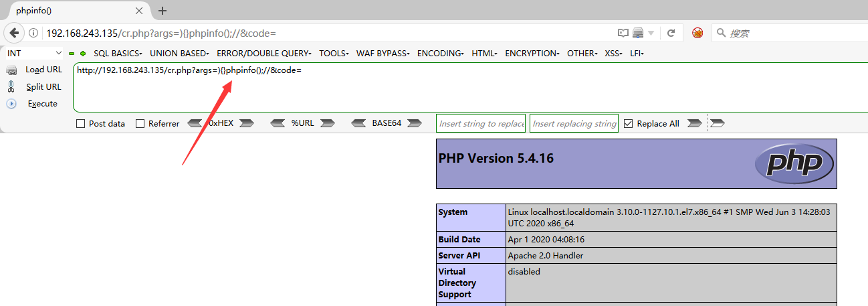Image resolution: width=868 pixels, height=306 pixels.
Task: Open address bar history dropdown arrow
Action: [651, 33]
